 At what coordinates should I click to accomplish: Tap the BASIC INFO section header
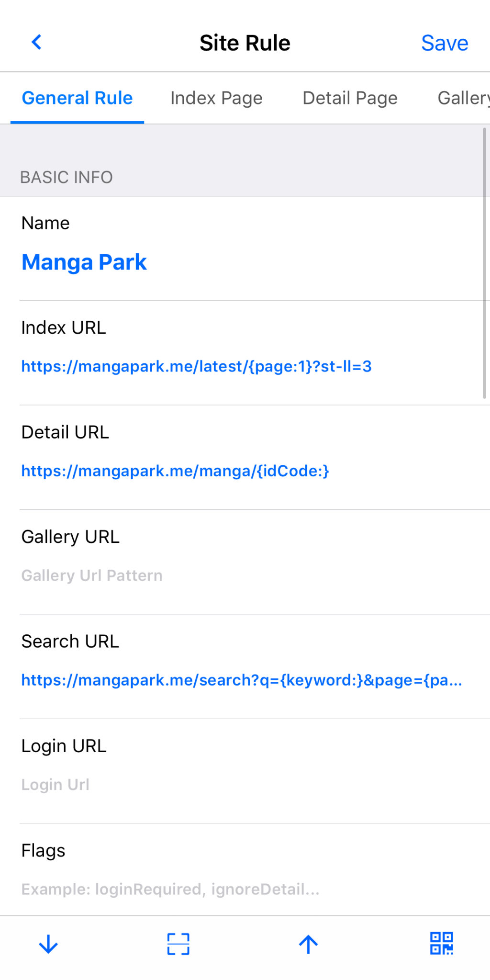pyautogui.click(x=67, y=178)
